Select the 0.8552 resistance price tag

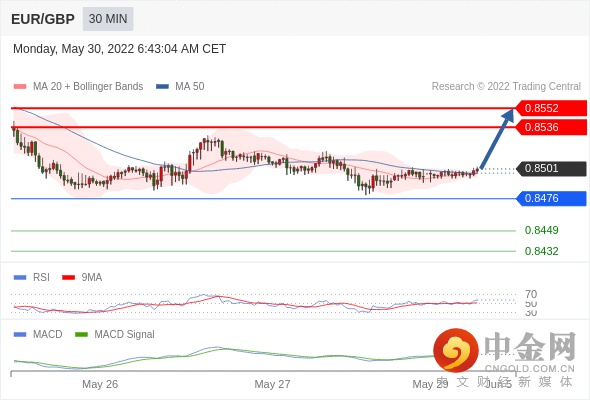click(x=551, y=108)
